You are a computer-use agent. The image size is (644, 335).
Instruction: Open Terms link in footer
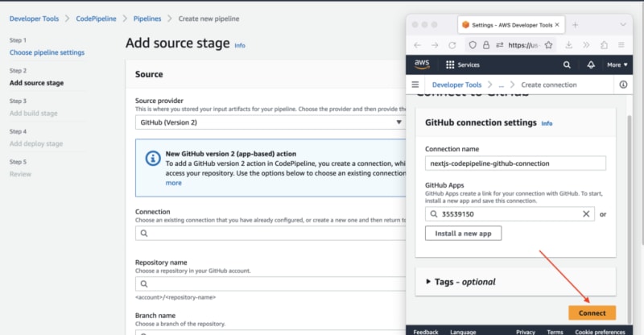coord(555,331)
